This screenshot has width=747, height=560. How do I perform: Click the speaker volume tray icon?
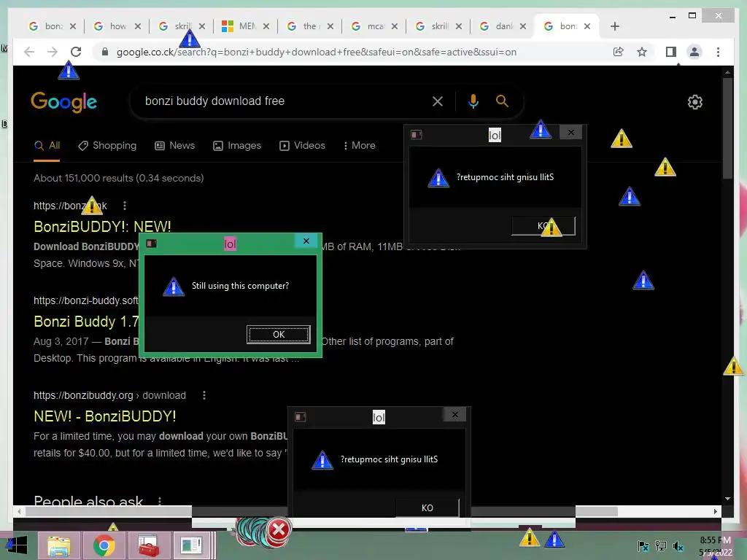(678, 546)
